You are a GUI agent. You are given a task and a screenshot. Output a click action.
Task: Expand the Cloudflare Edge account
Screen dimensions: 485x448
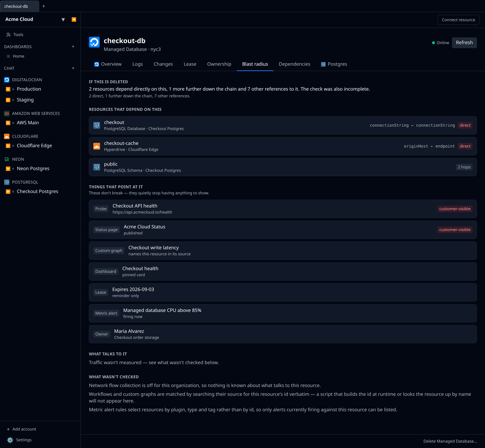point(8,146)
